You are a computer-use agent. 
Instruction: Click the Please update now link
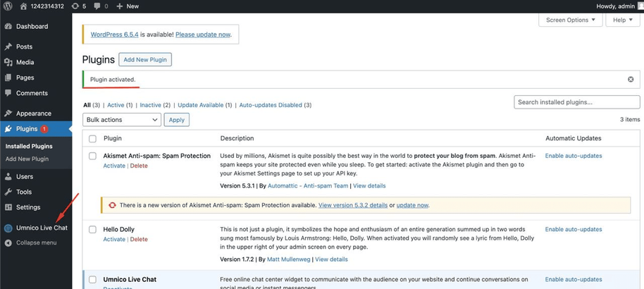pos(202,34)
